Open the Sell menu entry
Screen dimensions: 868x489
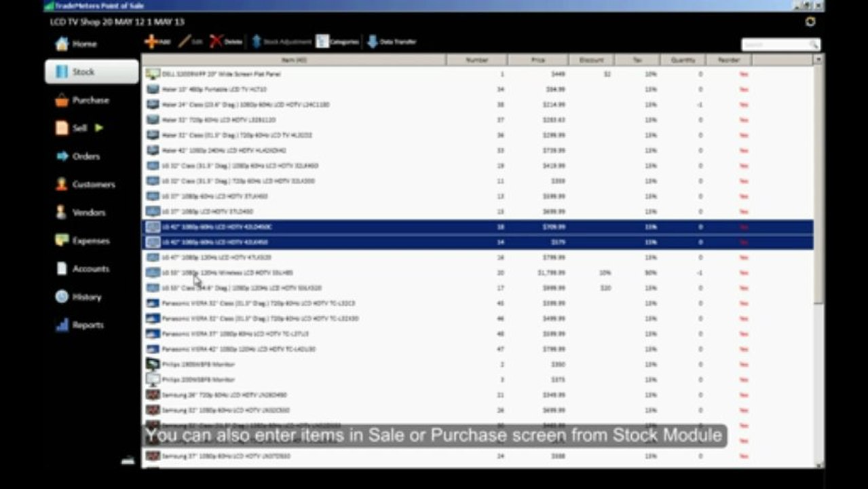[x=71, y=128]
